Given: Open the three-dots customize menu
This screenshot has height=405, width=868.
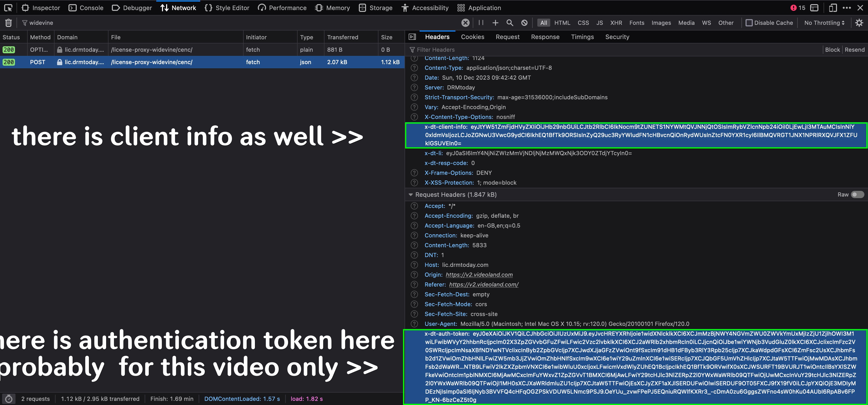Looking at the screenshot, I should (847, 8).
